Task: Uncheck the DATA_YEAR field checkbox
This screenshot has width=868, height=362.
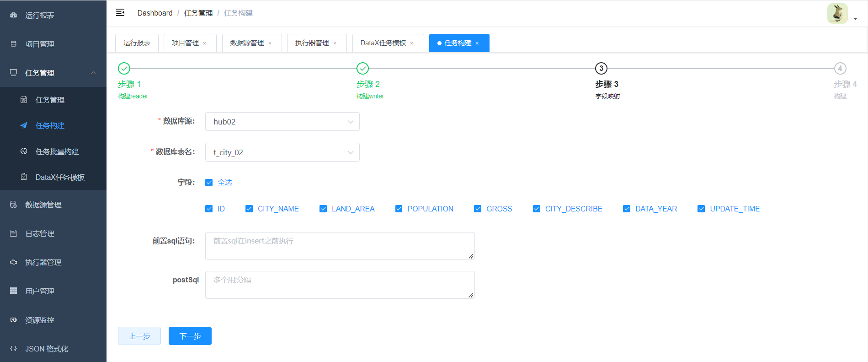Action: click(x=627, y=209)
